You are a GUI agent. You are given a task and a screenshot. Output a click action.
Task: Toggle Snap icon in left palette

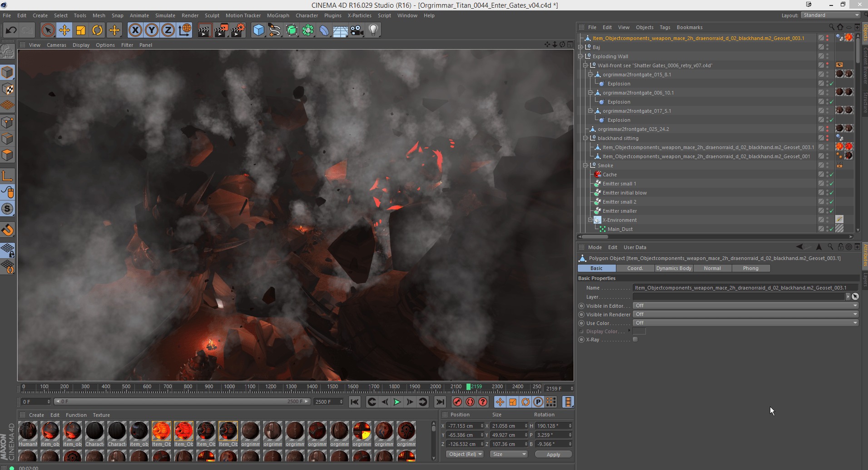point(8,209)
